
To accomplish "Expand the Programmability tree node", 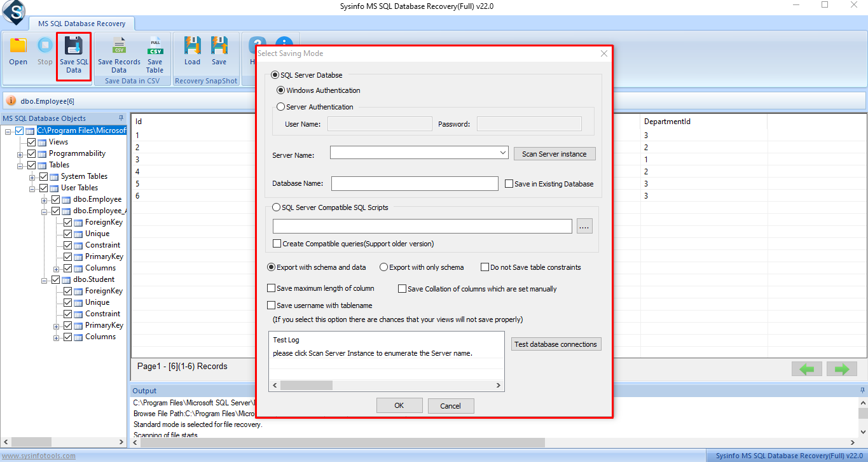I will (x=20, y=154).
